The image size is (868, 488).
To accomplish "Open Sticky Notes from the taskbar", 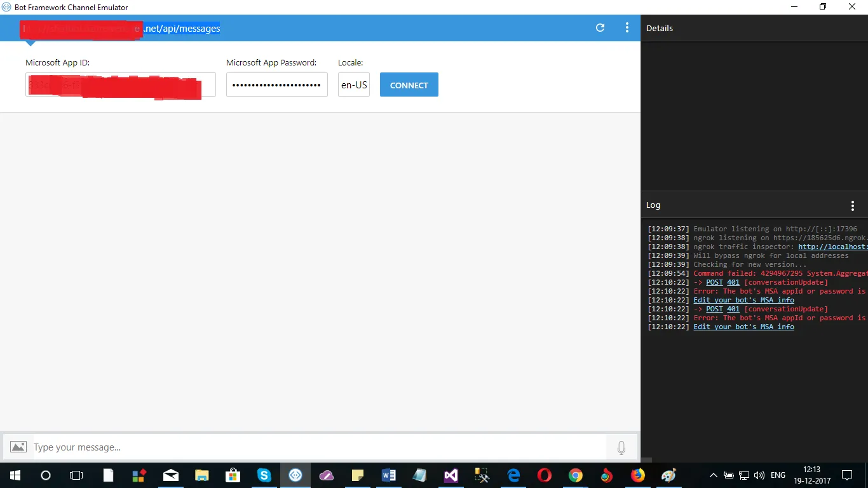I will pyautogui.click(x=358, y=475).
